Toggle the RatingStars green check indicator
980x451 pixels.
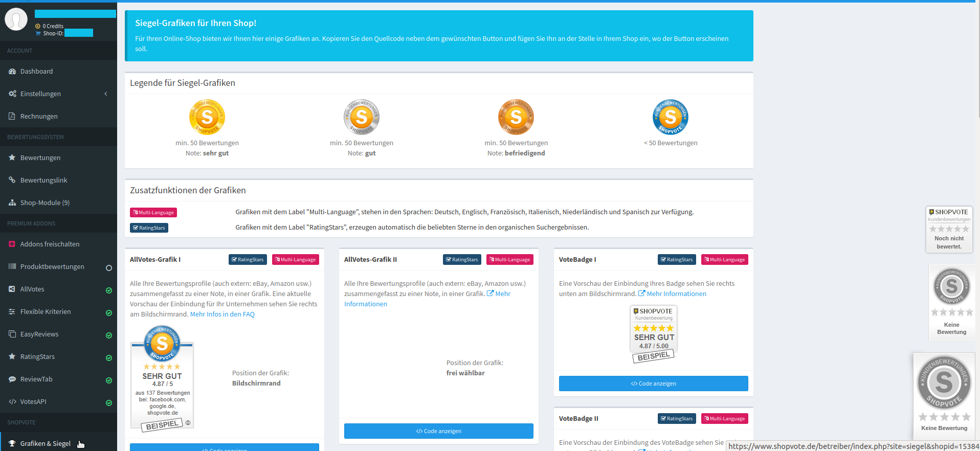[x=108, y=358]
